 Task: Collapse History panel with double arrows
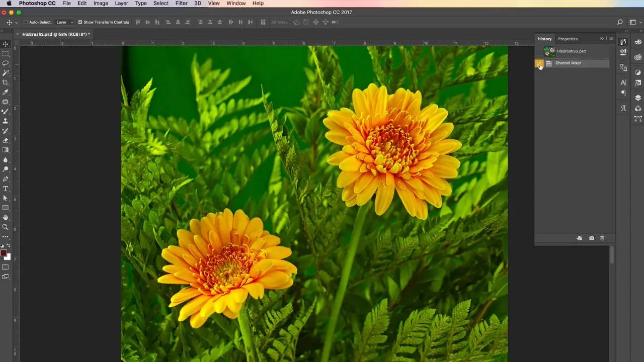tap(602, 39)
